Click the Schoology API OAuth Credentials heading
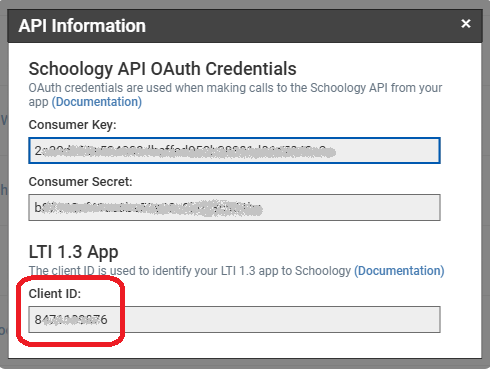The image size is (490, 369). tap(162, 69)
